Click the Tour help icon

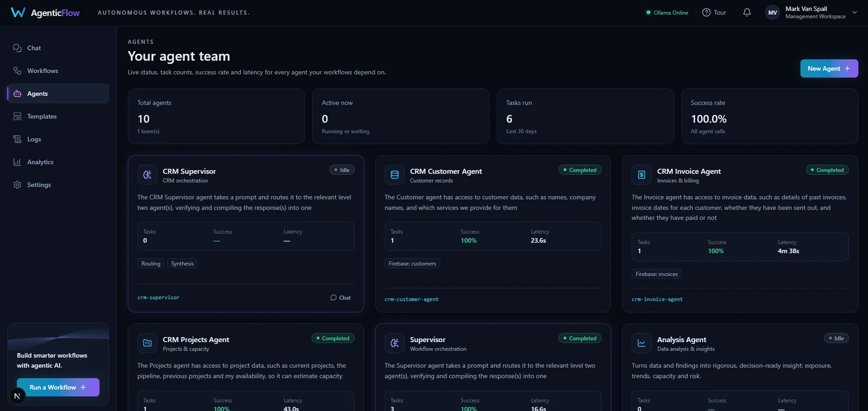tap(706, 12)
